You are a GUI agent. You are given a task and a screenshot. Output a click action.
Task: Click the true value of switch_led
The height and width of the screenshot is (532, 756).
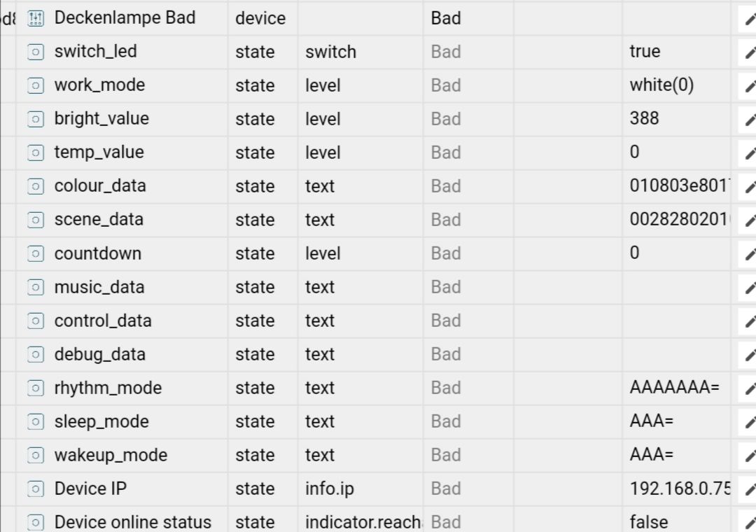point(645,51)
